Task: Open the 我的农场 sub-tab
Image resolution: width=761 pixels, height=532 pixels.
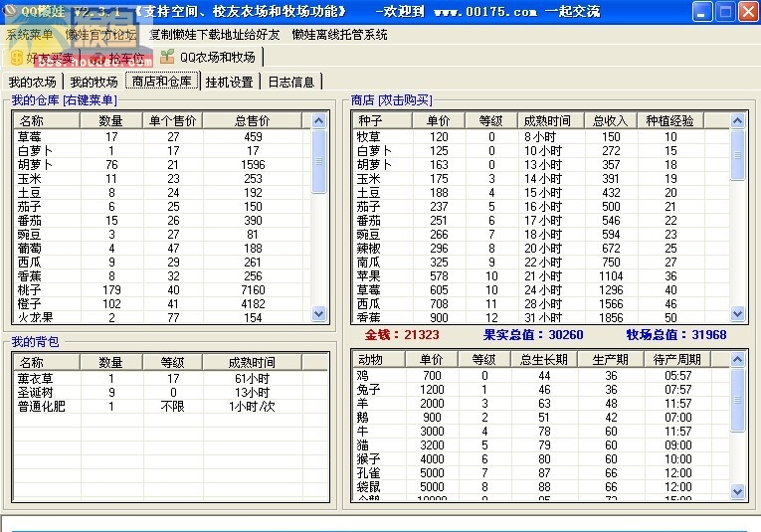Action: point(32,82)
